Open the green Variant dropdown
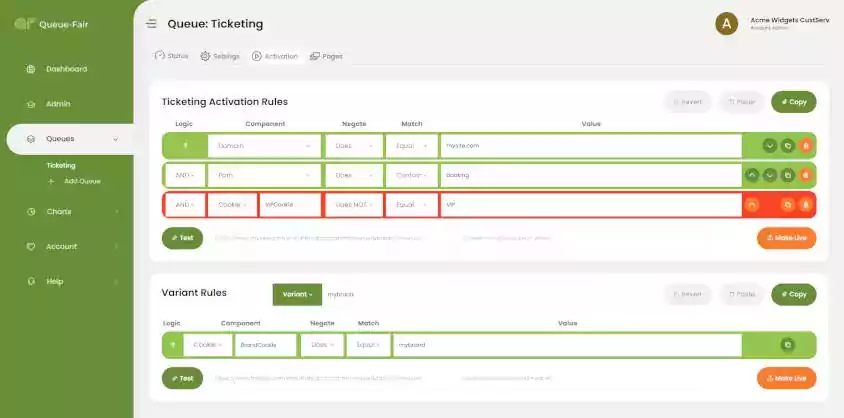The width and height of the screenshot is (844, 418). tap(297, 294)
